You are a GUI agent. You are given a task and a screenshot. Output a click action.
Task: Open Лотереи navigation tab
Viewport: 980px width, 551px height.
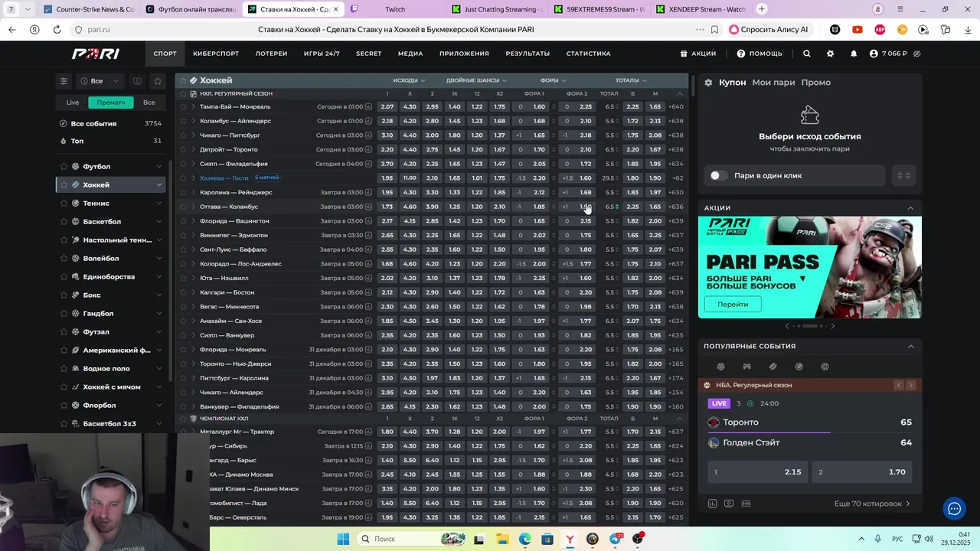[x=271, y=54]
